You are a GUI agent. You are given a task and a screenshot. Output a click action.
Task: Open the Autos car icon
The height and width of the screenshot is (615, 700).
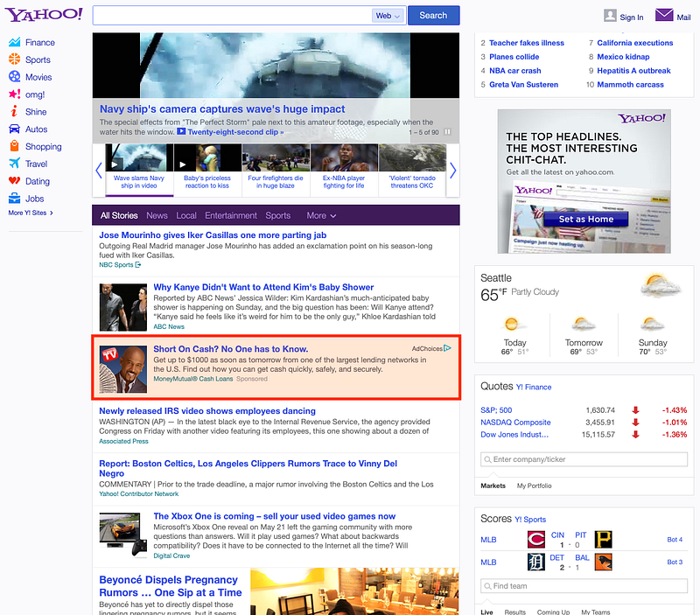coord(14,129)
